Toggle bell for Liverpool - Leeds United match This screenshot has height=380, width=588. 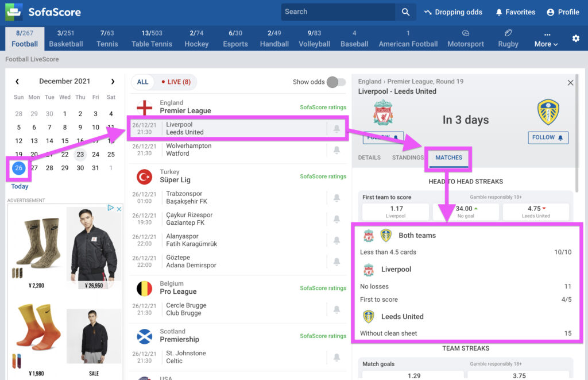point(336,129)
